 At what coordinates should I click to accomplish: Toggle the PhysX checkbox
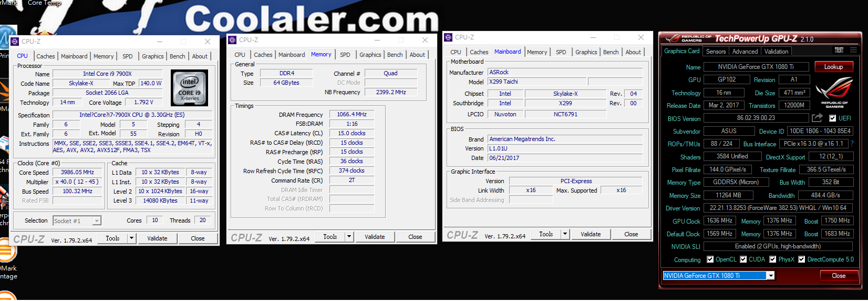(x=773, y=259)
